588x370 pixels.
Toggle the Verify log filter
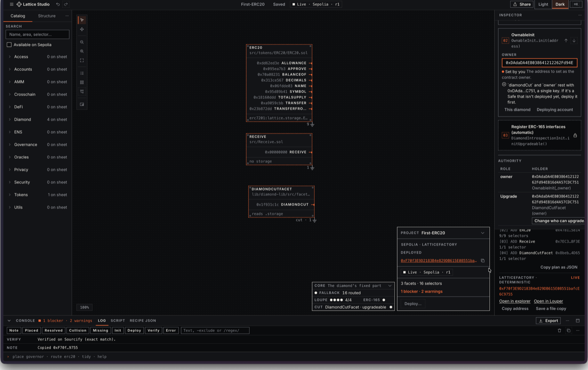coord(154,331)
